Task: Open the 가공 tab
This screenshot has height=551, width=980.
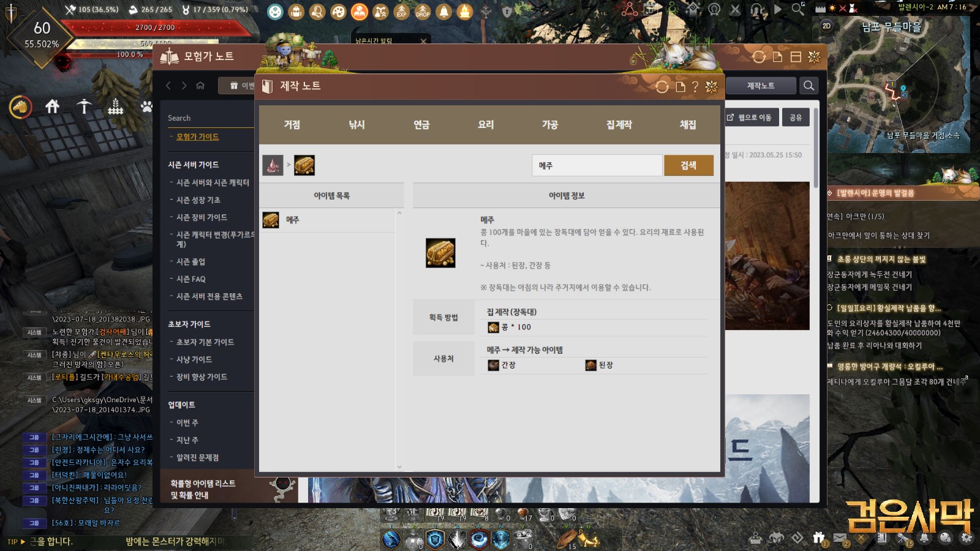Action: click(550, 124)
